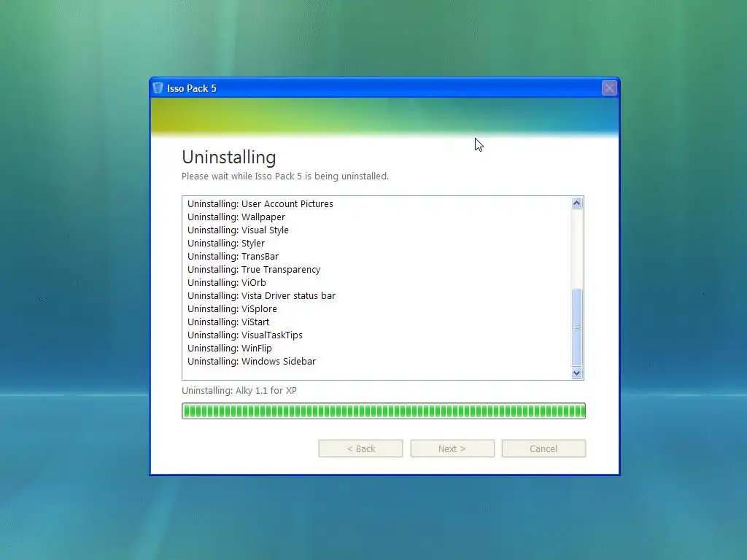Select the 'Uninstalling: Wallpaper' line

coord(236,217)
